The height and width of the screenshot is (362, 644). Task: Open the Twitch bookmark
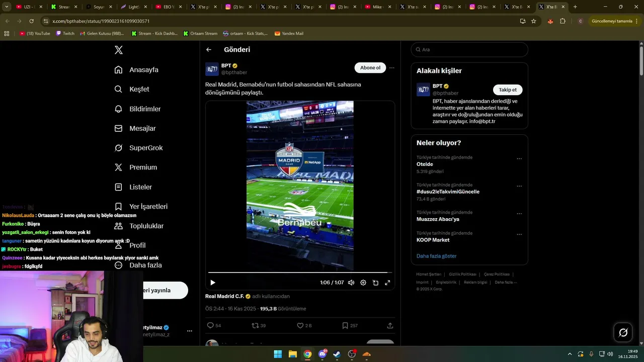[65, 34]
